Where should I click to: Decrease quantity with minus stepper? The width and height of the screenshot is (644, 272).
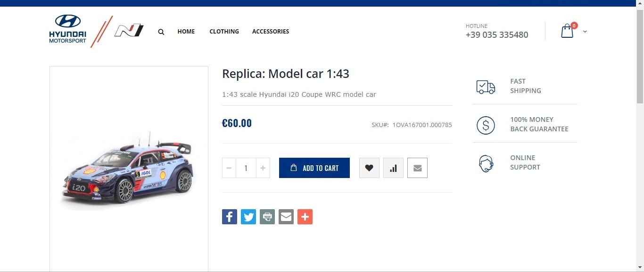pyautogui.click(x=229, y=168)
